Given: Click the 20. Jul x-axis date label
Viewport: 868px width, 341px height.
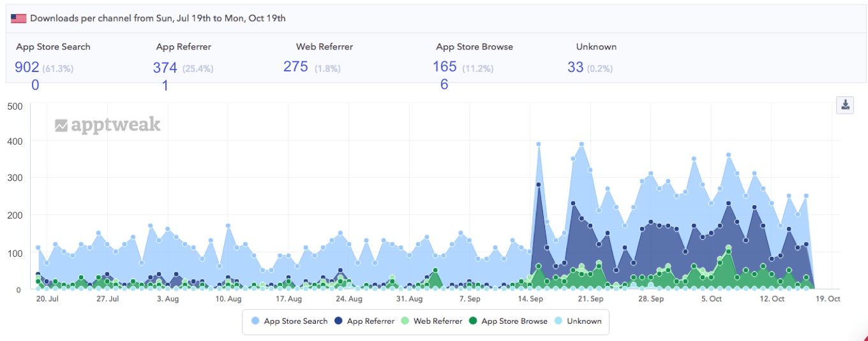Looking at the screenshot, I should click(x=47, y=298).
